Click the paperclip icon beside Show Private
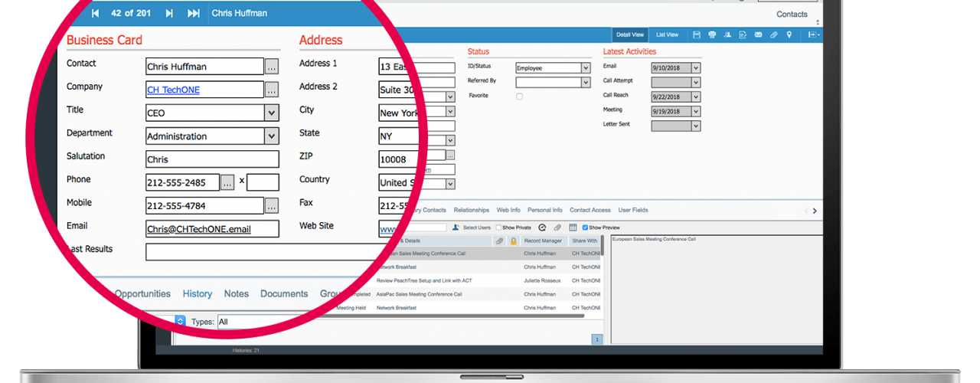This screenshot has height=383, width=980. (x=557, y=228)
